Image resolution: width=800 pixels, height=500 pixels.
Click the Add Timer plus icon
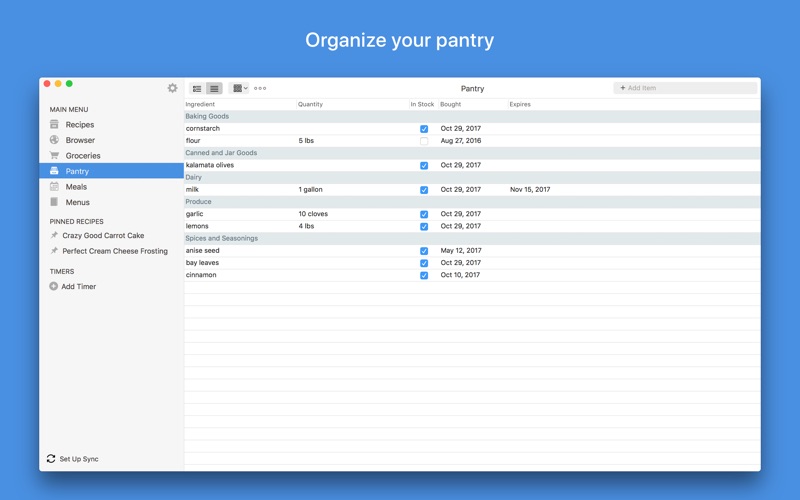(54, 287)
